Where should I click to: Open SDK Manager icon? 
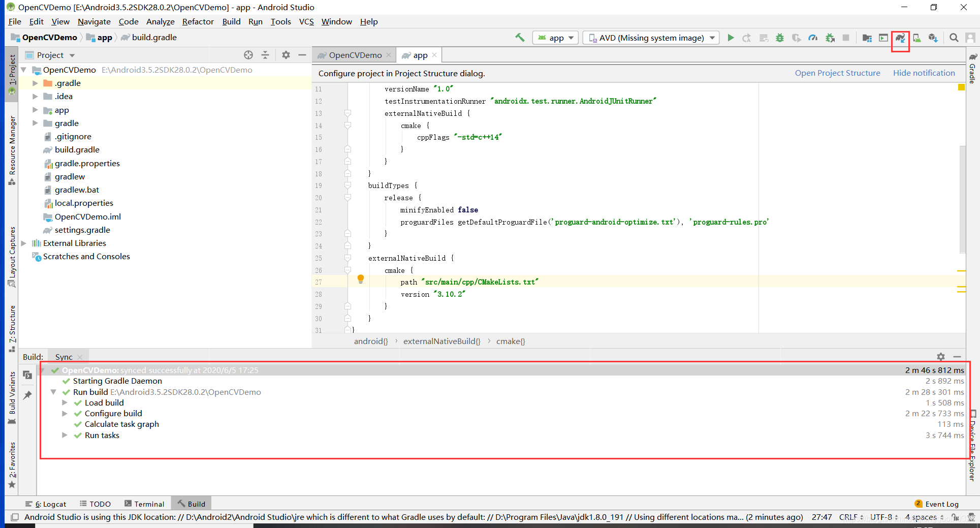pos(933,38)
